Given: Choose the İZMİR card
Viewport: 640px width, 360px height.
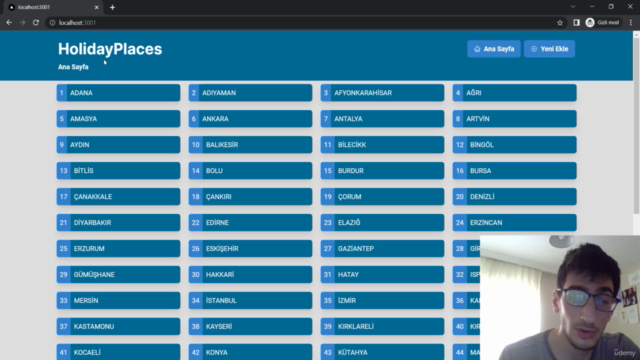Looking at the screenshot, I should point(382,301).
